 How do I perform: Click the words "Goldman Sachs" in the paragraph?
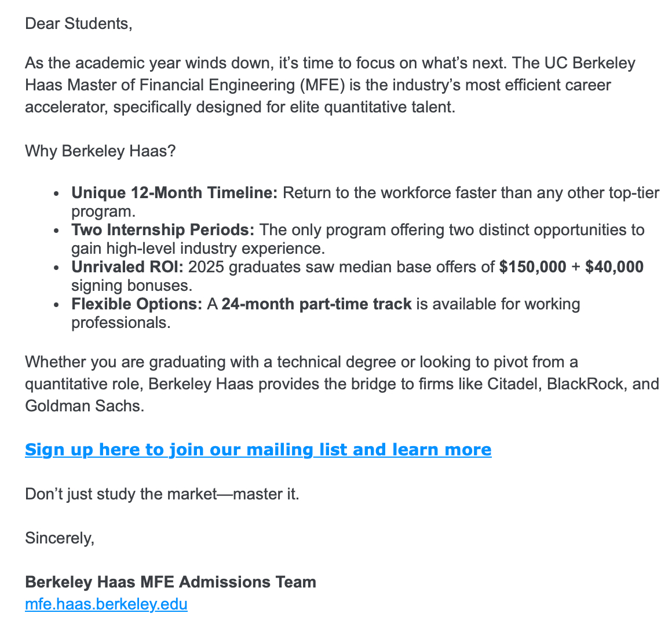84,406
